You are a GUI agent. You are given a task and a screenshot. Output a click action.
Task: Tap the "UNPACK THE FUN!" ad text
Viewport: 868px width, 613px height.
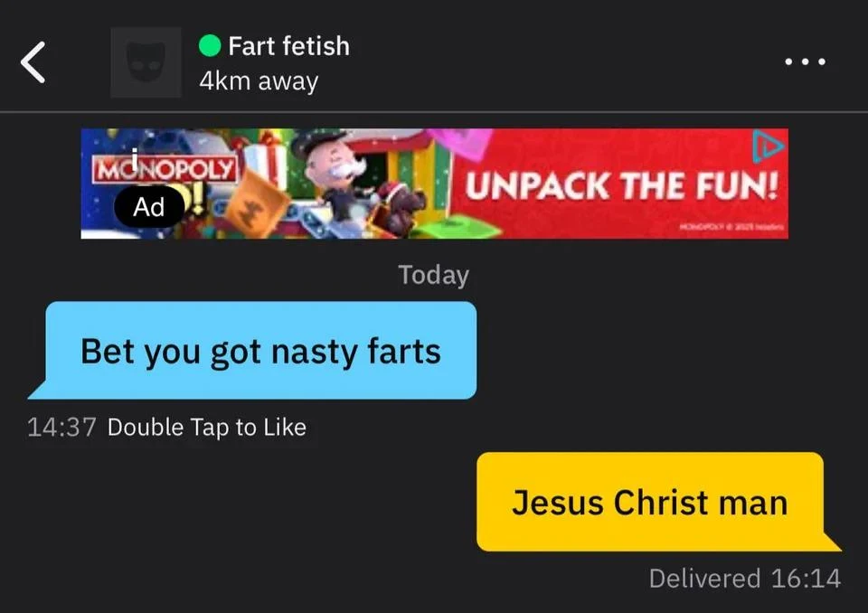[x=622, y=185]
